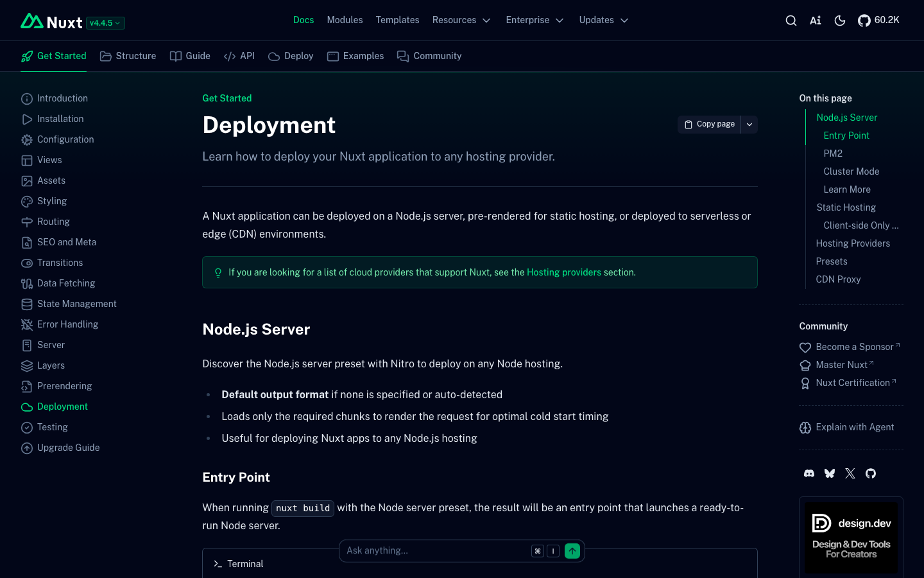This screenshot has height=578, width=924.
Task: Open the Discord icon link
Action: [809, 473]
